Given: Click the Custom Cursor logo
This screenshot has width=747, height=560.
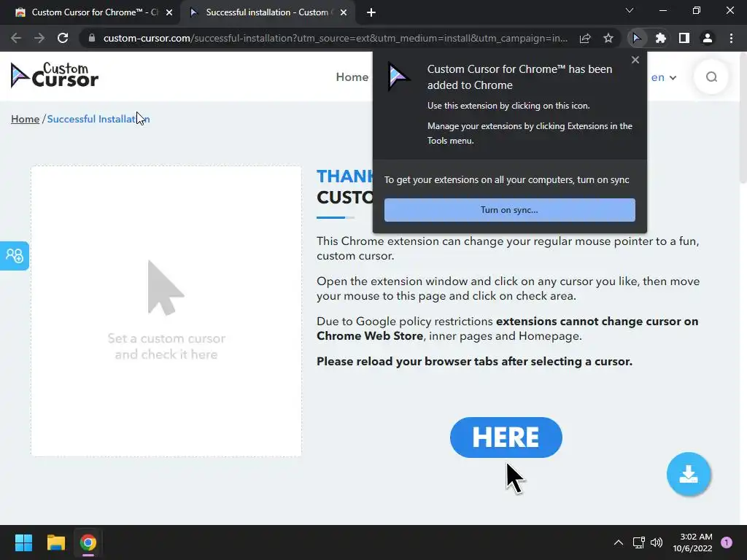Looking at the screenshot, I should pos(54,76).
